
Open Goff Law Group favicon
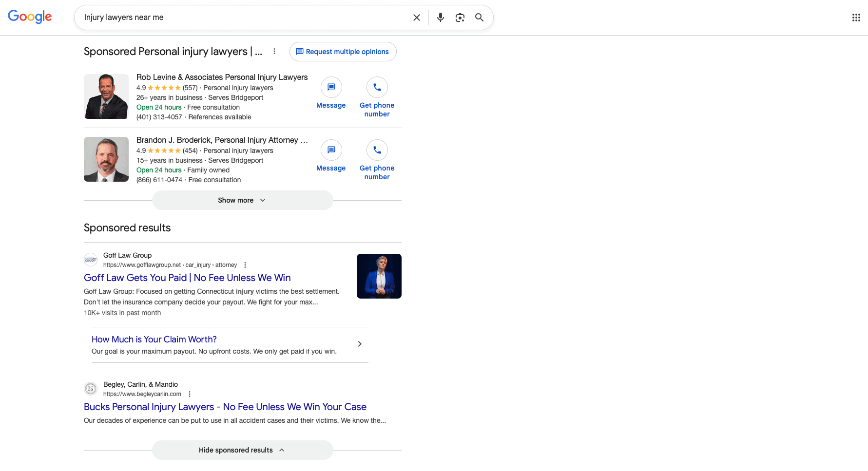pyautogui.click(x=91, y=260)
